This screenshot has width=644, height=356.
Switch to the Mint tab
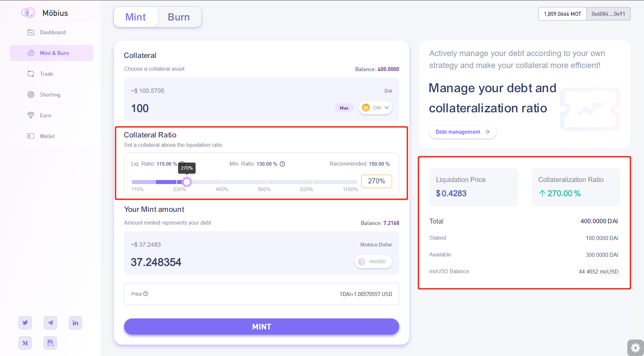[136, 17]
